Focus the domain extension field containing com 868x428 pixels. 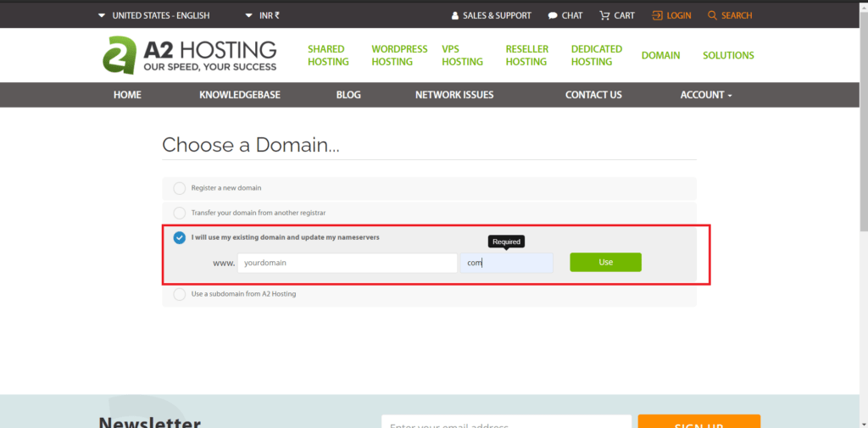(x=507, y=263)
